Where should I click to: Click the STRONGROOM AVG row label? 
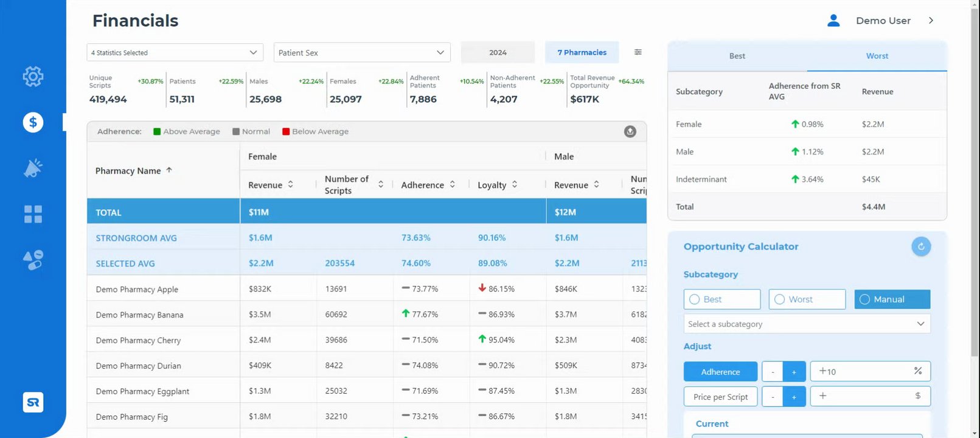coord(136,238)
